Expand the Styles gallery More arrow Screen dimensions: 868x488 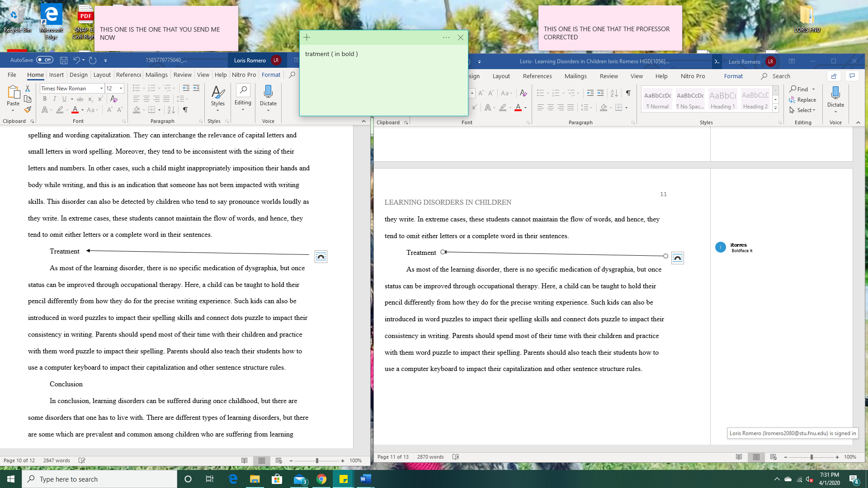pos(776,108)
